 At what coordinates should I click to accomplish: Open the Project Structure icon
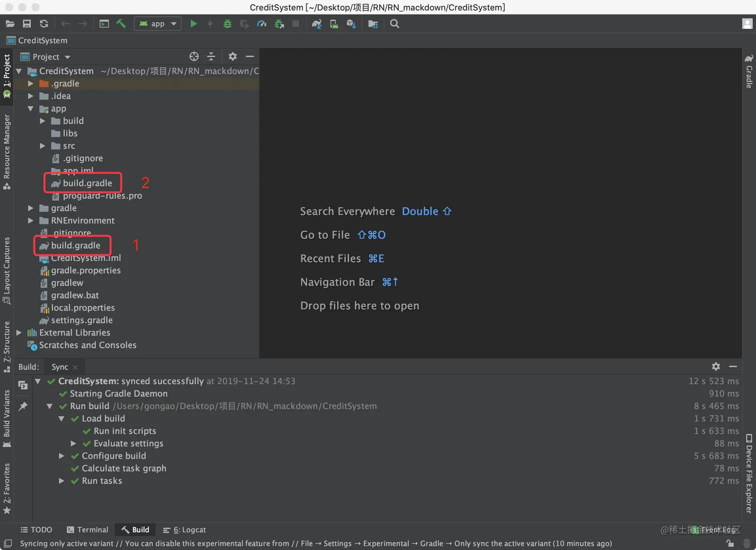click(x=373, y=23)
